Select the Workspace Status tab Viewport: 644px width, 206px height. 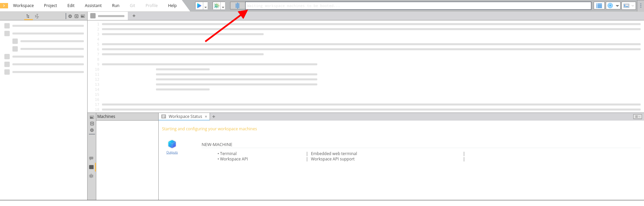[185, 117]
